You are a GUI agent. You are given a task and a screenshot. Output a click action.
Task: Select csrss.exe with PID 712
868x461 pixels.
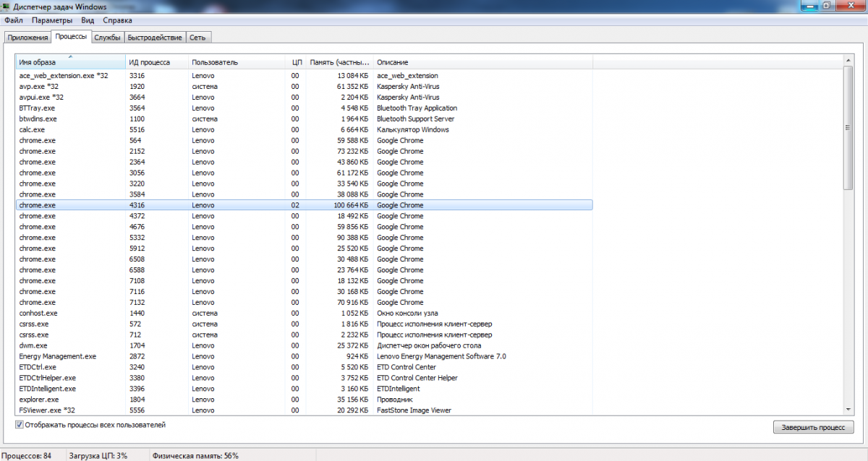[304, 335]
